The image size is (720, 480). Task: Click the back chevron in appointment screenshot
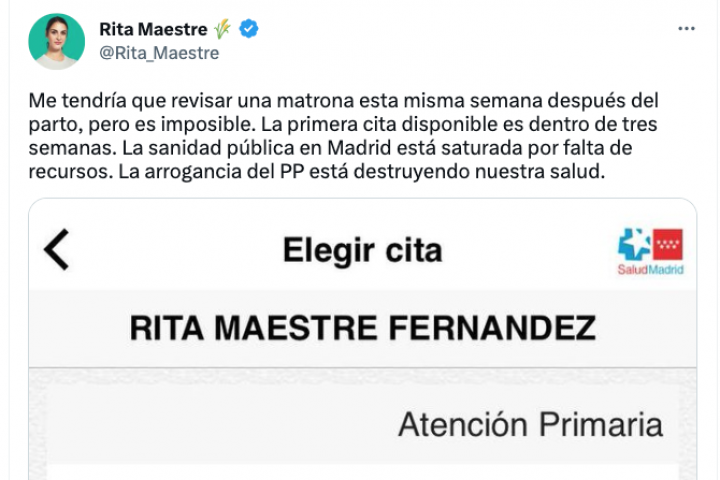point(57,250)
